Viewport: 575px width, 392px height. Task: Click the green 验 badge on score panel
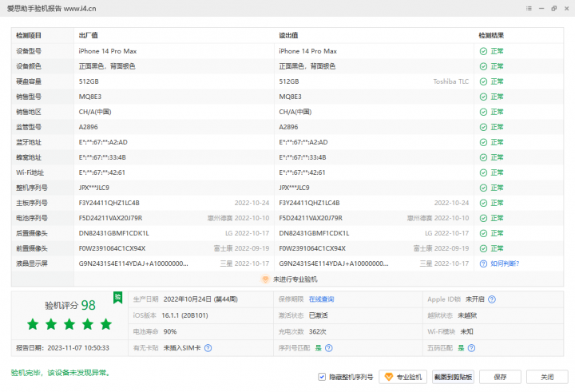click(117, 297)
